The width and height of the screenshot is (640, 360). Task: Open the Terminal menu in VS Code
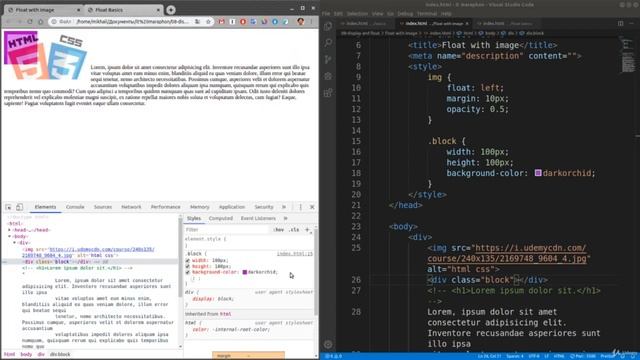tap(427, 13)
